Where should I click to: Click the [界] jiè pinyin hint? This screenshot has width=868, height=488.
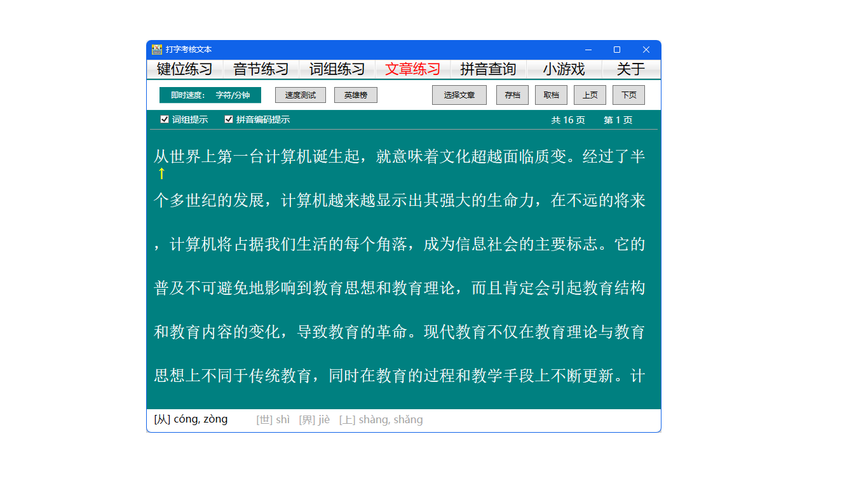tap(315, 420)
